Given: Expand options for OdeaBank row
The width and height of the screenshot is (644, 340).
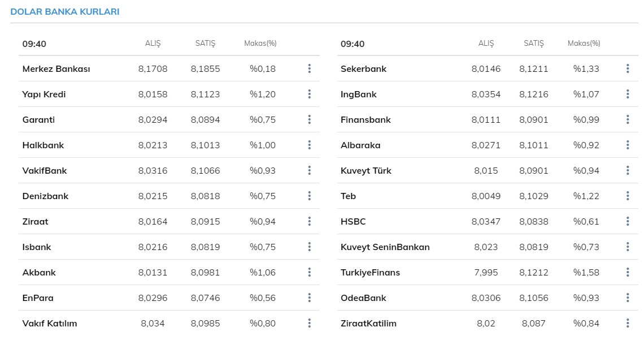Looking at the screenshot, I should point(628,298).
